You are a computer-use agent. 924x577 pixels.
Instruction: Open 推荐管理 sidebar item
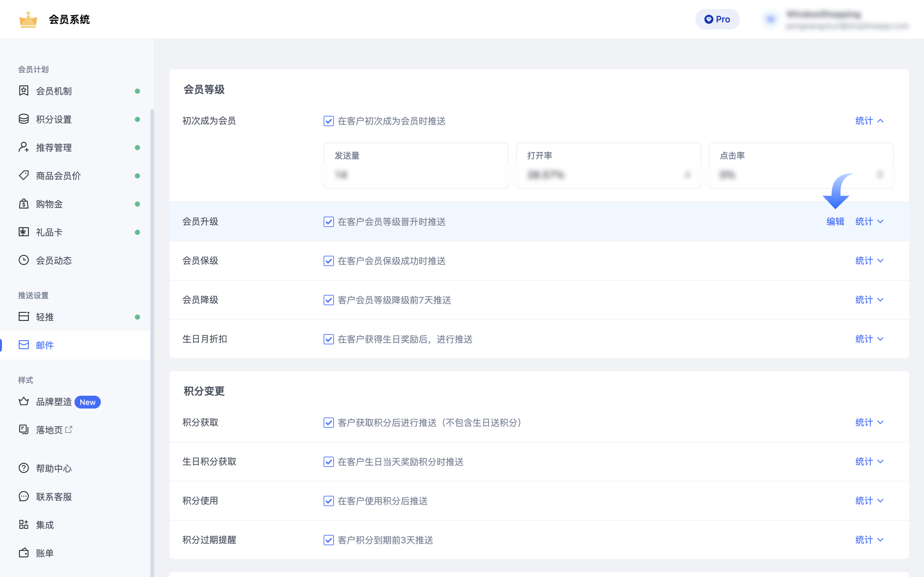pos(75,147)
